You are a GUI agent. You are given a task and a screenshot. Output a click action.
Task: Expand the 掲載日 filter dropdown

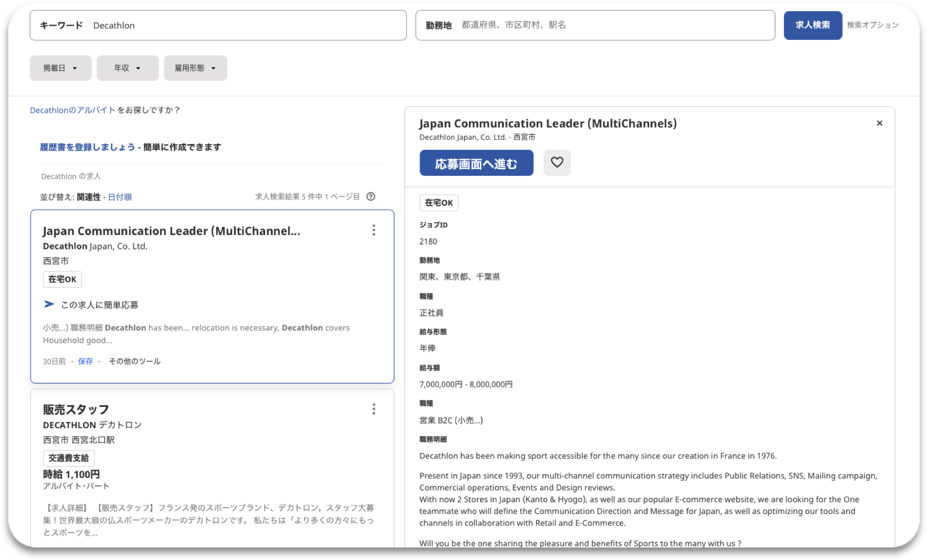click(x=60, y=68)
